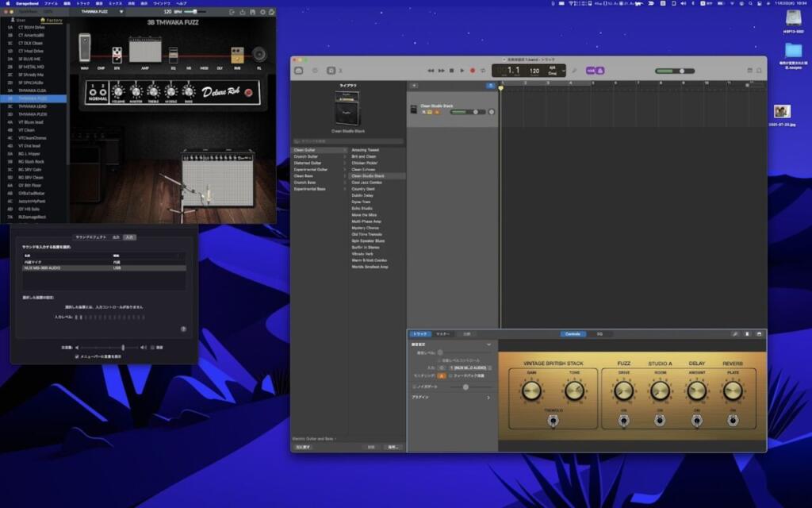This screenshot has height=508, width=812.
Task: Open the loop browser icon
Action: (759, 71)
